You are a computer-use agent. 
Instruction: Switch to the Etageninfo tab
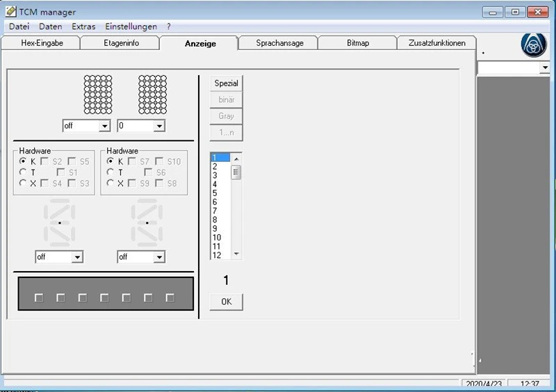[x=121, y=43]
